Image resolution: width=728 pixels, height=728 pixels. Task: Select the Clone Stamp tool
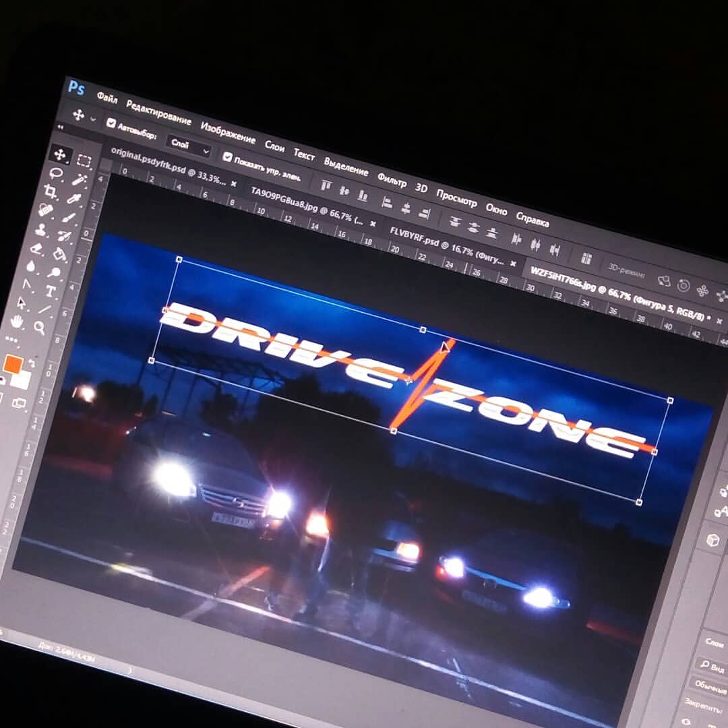[x=41, y=229]
